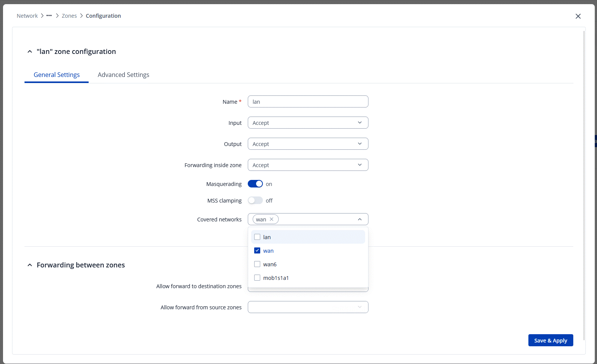Remove the wan tag from Covered networks
597x364 pixels.
coord(272,219)
